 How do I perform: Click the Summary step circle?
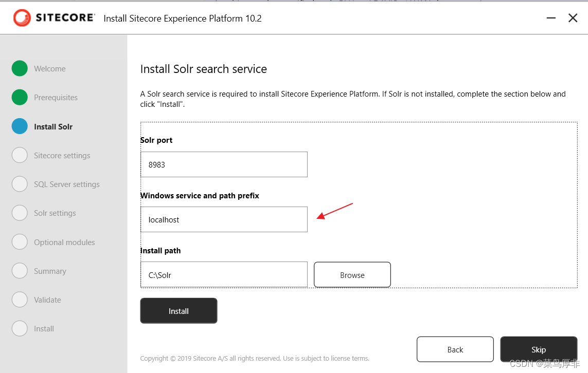tap(20, 271)
